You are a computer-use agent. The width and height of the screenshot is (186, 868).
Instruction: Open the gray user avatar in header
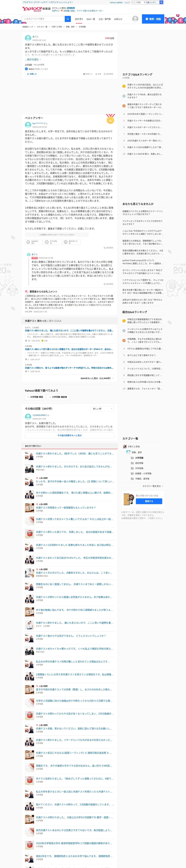tap(135, 19)
